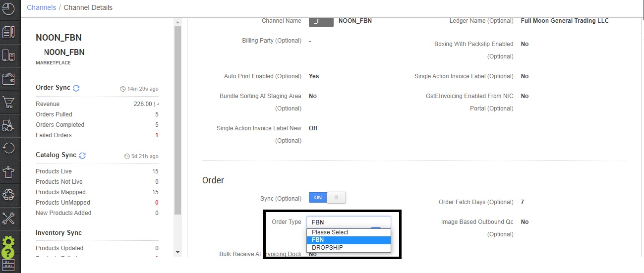Click the _F channel badge button
Viewport: 644px width, 273px height.
(x=321, y=21)
